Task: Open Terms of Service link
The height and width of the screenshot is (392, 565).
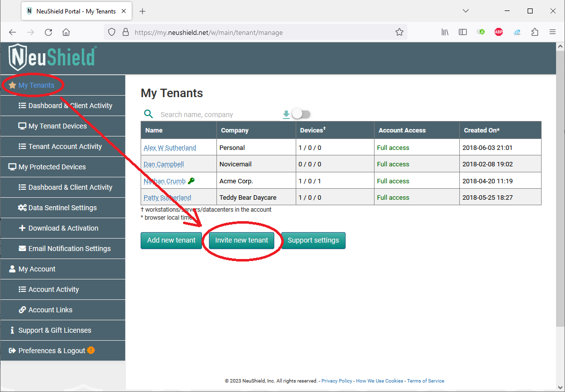Action: [425, 381]
